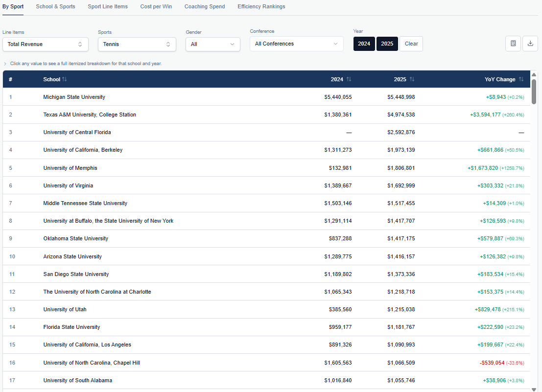Click Arizona State 2024 value $1,289,775
Viewport: 542px width, 392px height.
click(338, 256)
